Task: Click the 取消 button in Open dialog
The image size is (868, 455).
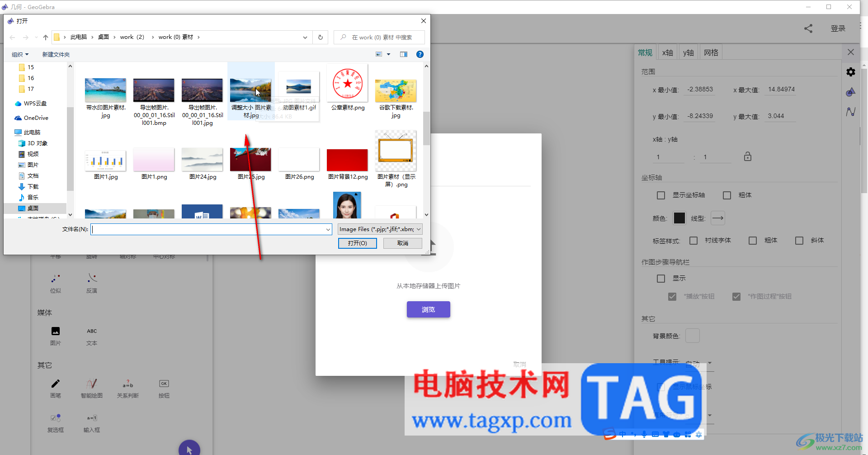Action: [x=403, y=243]
